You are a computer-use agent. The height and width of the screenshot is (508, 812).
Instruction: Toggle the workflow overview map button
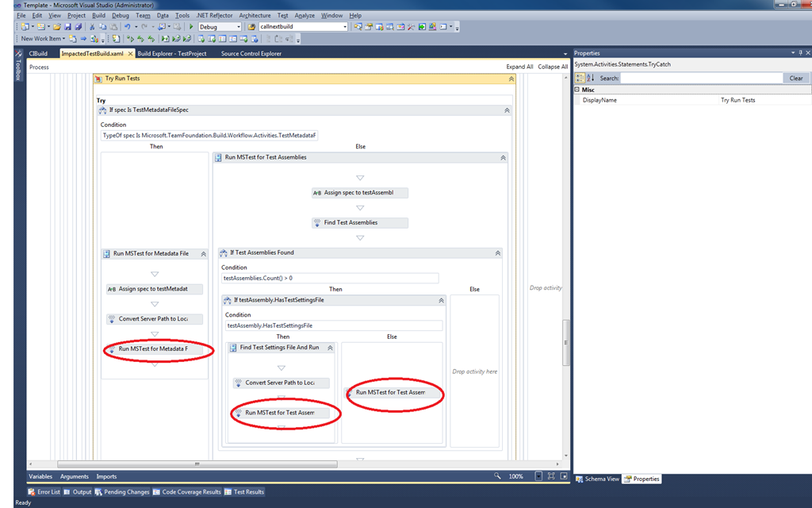coord(564,476)
